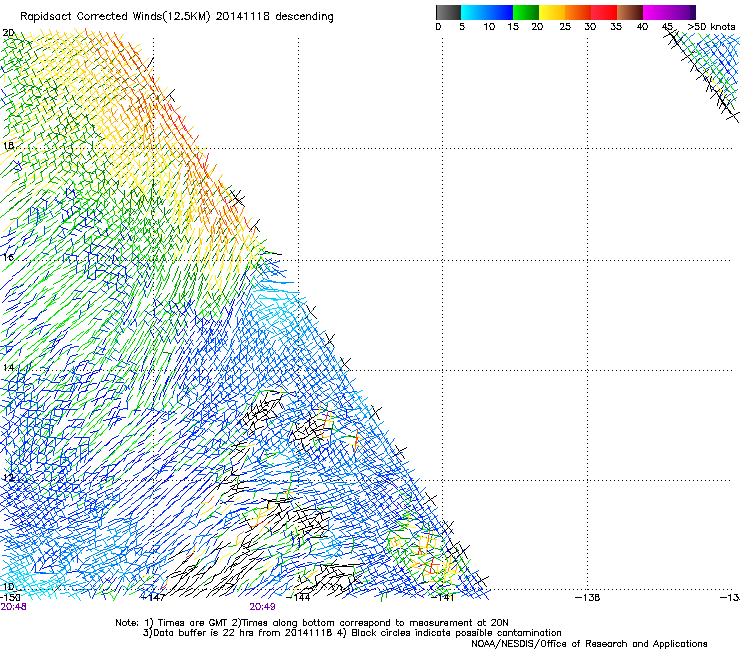Image resolution: width=740 pixels, height=650 pixels.
Task: Click legend tick label 10
Action: pos(489,27)
